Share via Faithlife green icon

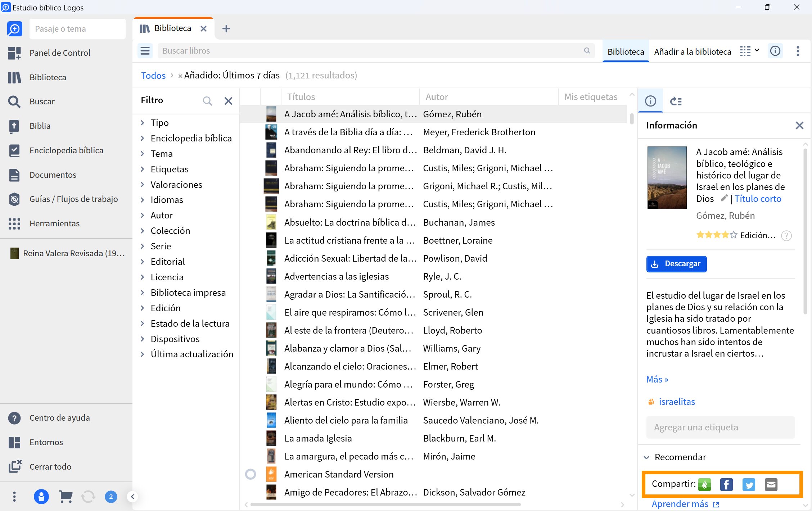[705, 484]
